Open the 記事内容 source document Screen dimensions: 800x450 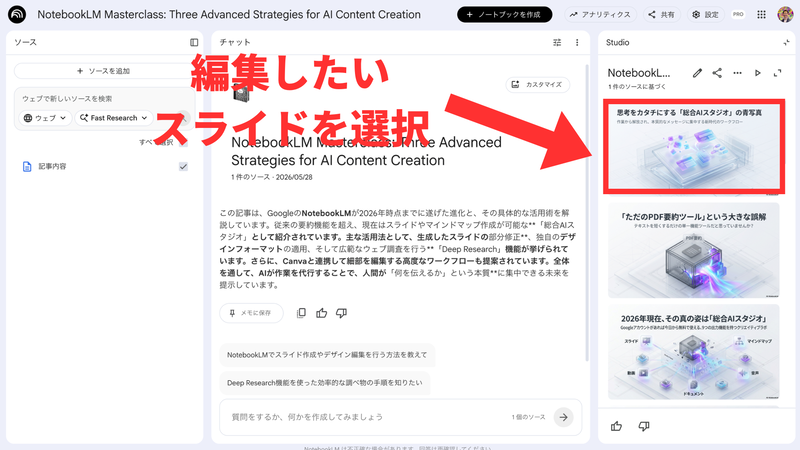52,166
